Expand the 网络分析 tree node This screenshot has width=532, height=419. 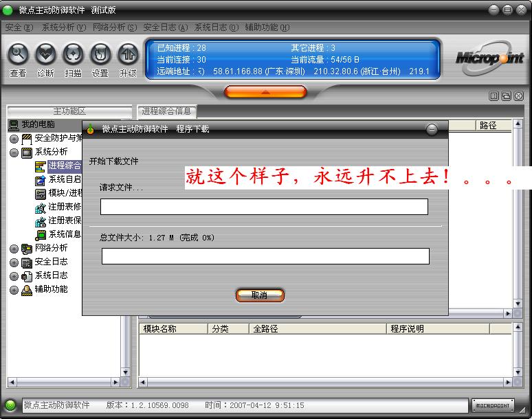(14, 249)
